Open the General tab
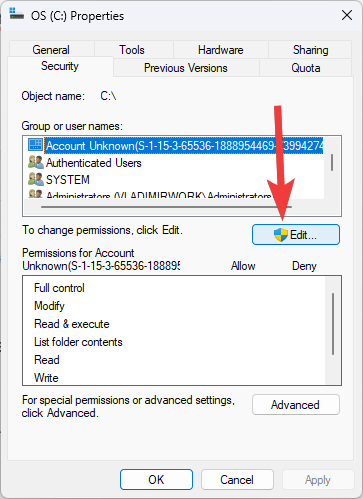 51,50
